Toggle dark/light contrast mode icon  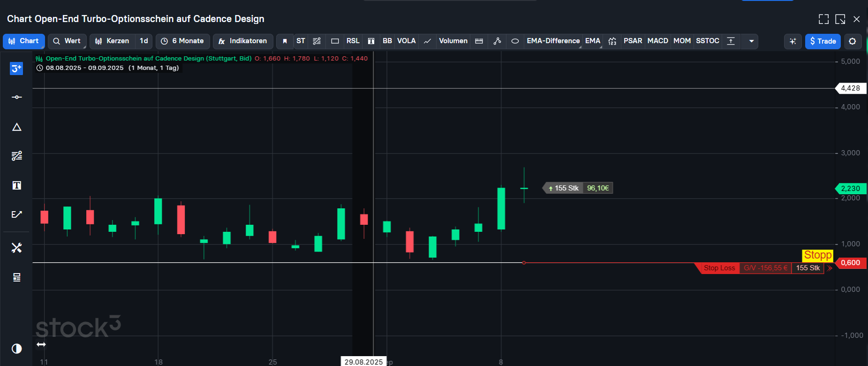pos(16,349)
